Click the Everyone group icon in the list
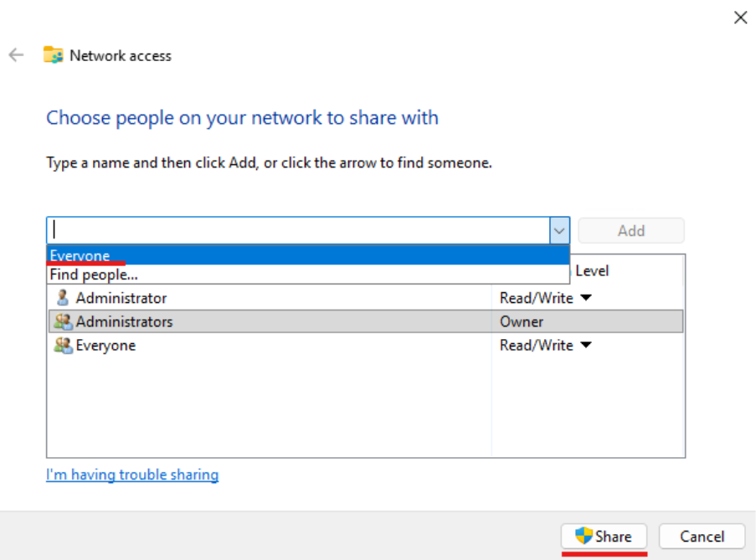Image resolution: width=756 pixels, height=560 pixels. click(62, 345)
